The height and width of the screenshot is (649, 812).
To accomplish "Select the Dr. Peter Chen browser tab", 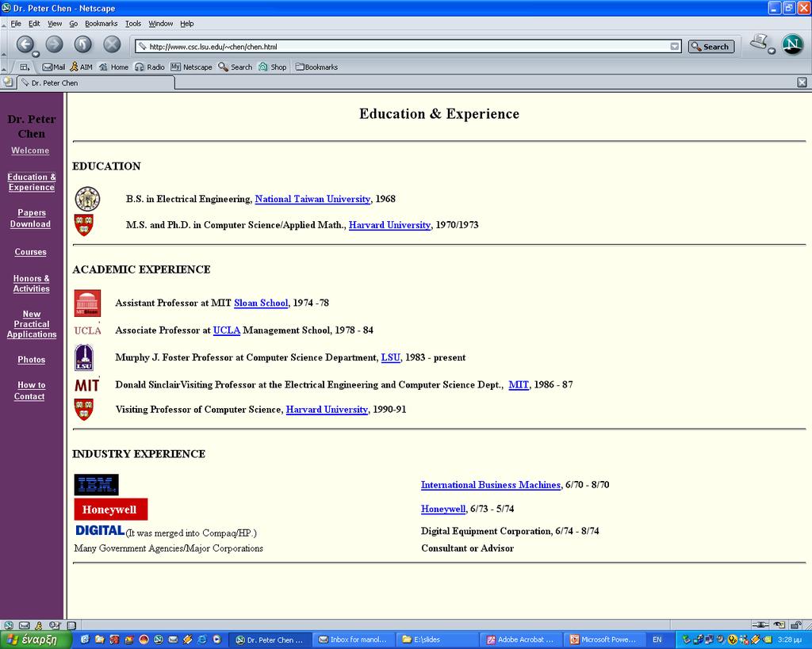I will [96, 82].
